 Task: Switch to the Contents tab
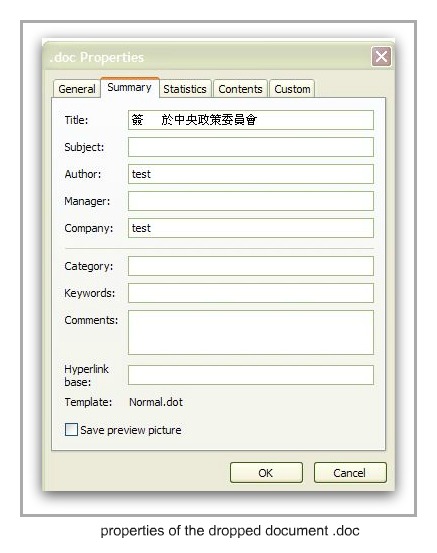click(x=240, y=89)
